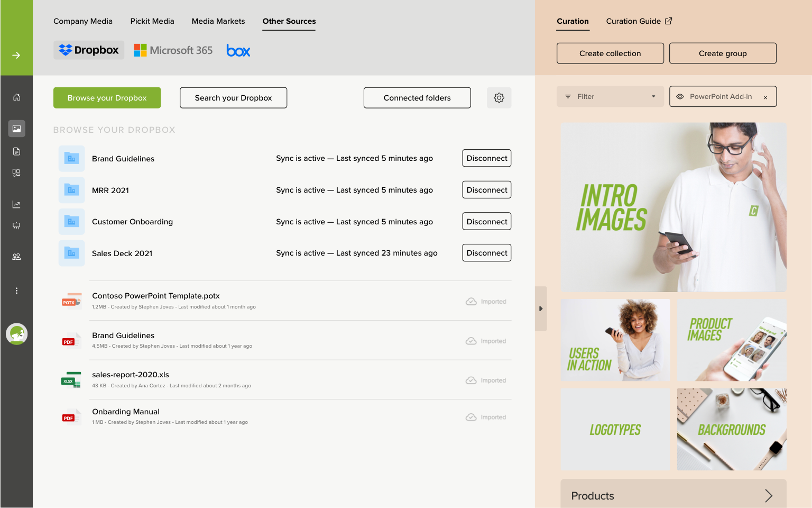Click the Create collection button
The width and height of the screenshot is (812, 508).
[x=610, y=53]
